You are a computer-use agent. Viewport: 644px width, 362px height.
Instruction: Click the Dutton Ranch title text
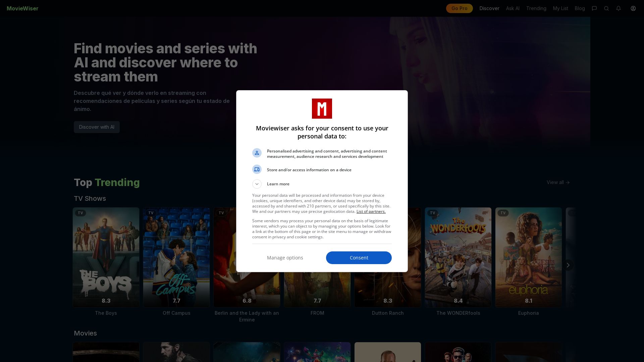pos(388,313)
